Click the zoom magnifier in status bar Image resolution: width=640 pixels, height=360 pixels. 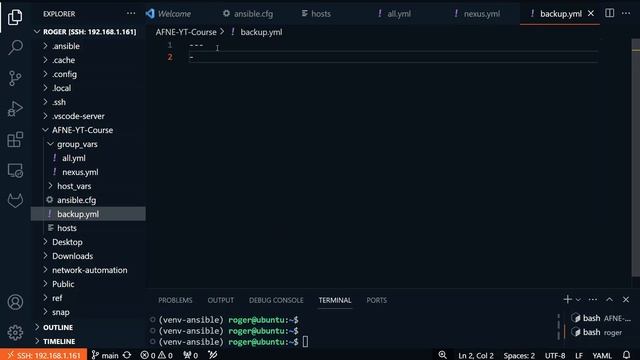click(443, 355)
